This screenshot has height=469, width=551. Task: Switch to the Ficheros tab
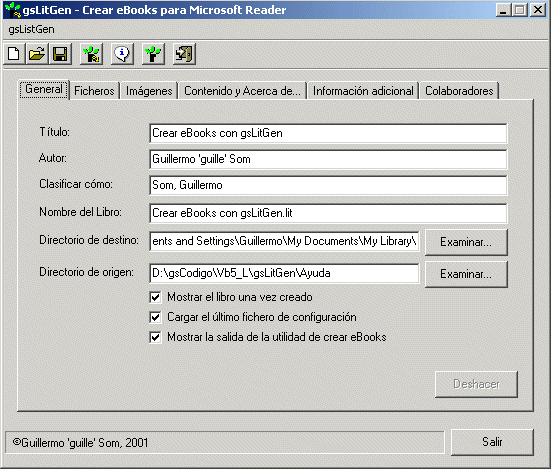pyautogui.click(x=94, y=91)
